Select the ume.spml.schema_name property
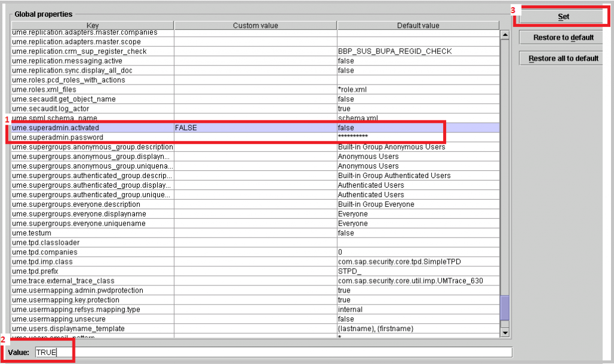The width and height of the screenshot is (614, 364). click(90, 118)
